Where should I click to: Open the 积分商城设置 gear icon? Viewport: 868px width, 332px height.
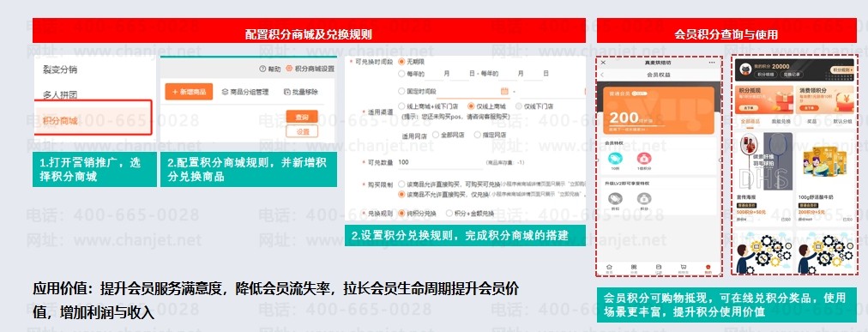(x=289, y=69)
